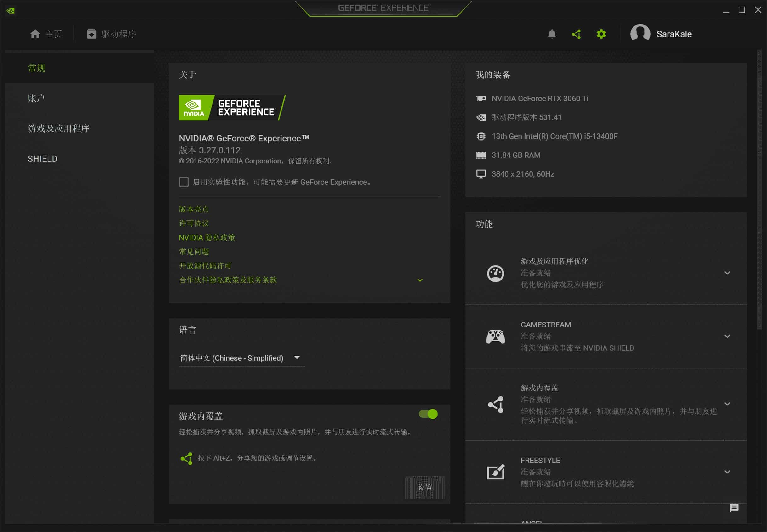The width and height of the screenshot is (767, 532).
Task: Expand the FREESTYLE feature chevron
Action: [727, 472]
